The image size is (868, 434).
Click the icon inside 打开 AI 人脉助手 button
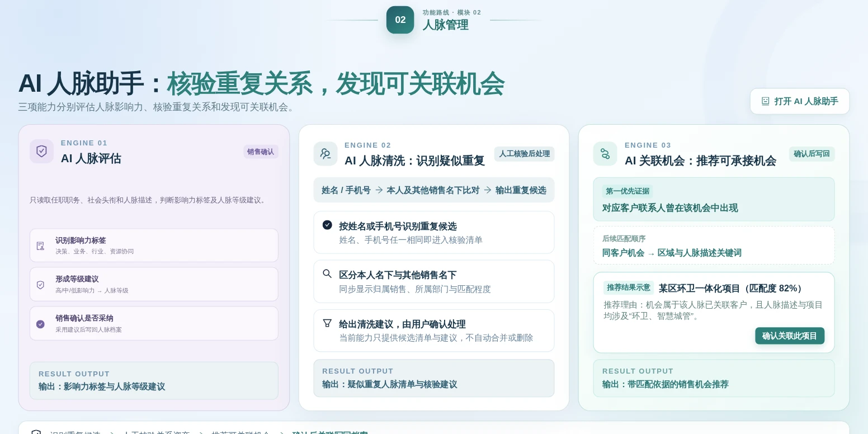[766, 101]
